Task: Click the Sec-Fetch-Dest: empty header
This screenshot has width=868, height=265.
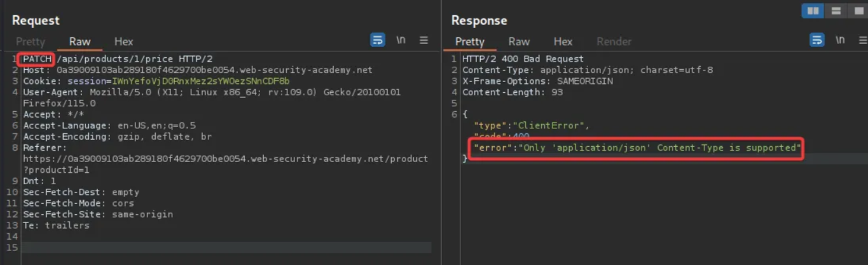Action: tap(81, 193)
